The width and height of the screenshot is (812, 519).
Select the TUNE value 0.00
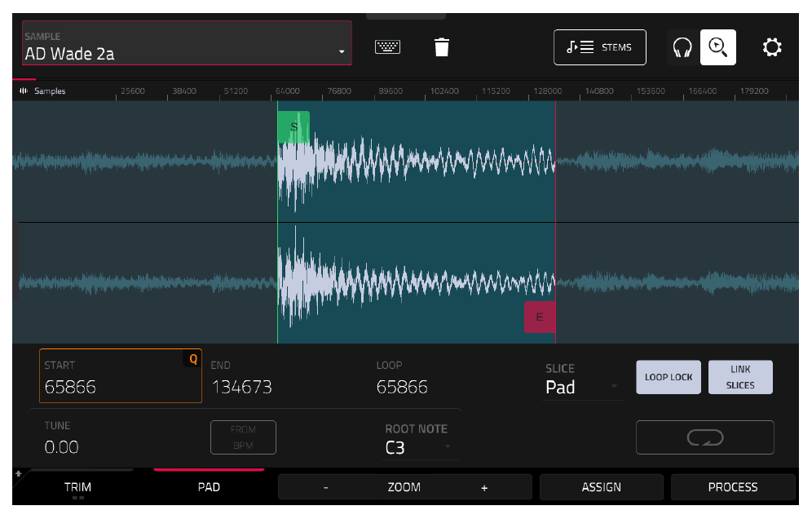(x=62, y=447)
